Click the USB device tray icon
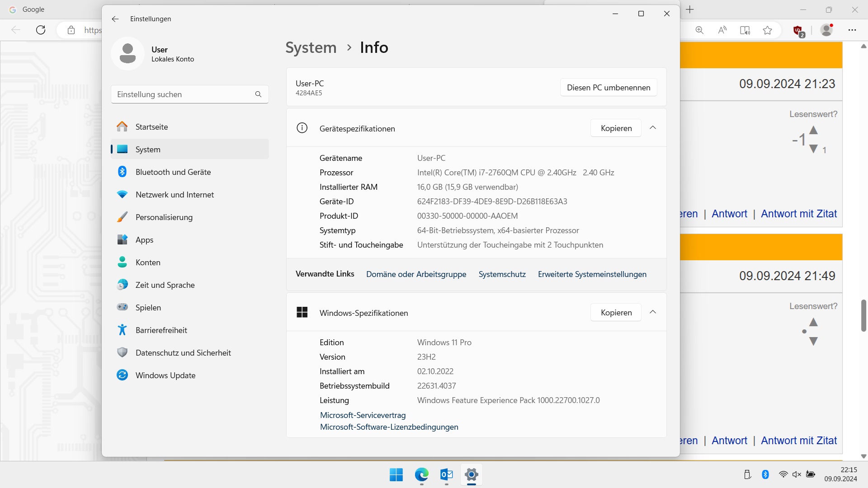Screen dimensions: 868x488 [x=747, y=474]
